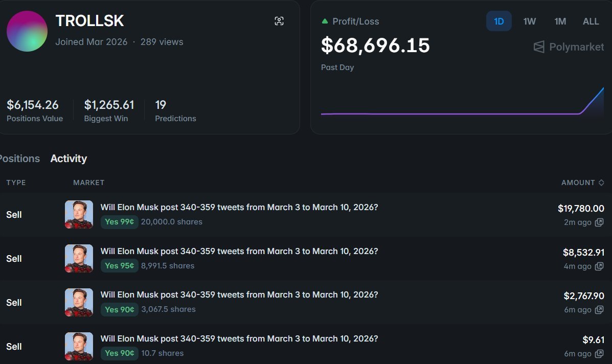This screenshot has height=364, width=612.
Task: Select the Activity tab
Action: click(x=69, y=158)
